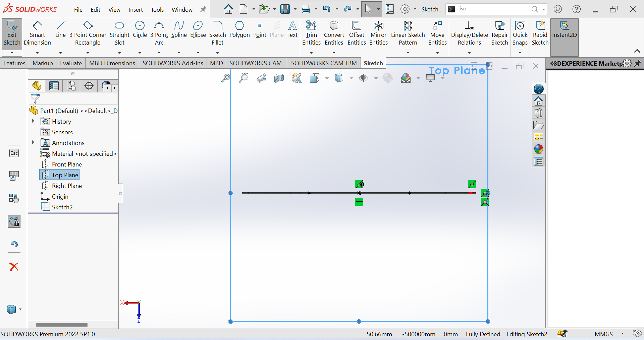Open ConfigurationManager tab
The image size is (644, 340).
[71, 86]
